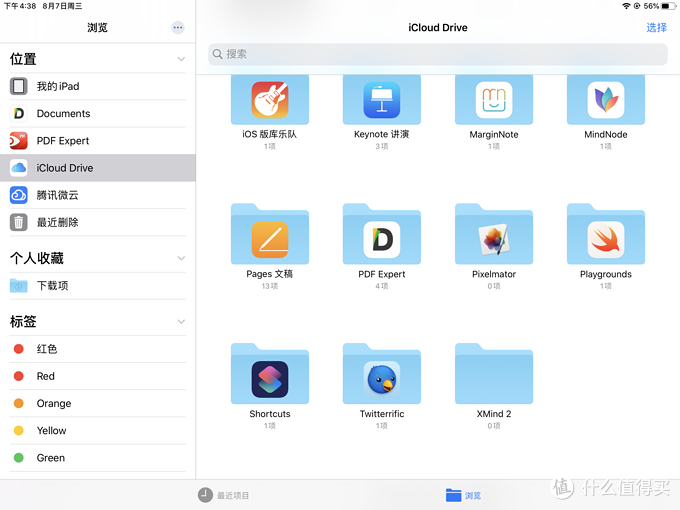Viewport: 680px width, 510px height.
Task: Select 我的 iPad location
Action: pos(98,86)
